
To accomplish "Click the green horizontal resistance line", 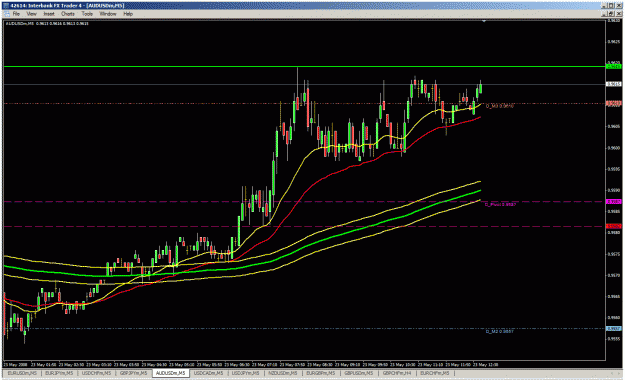I will click(305, 67).
